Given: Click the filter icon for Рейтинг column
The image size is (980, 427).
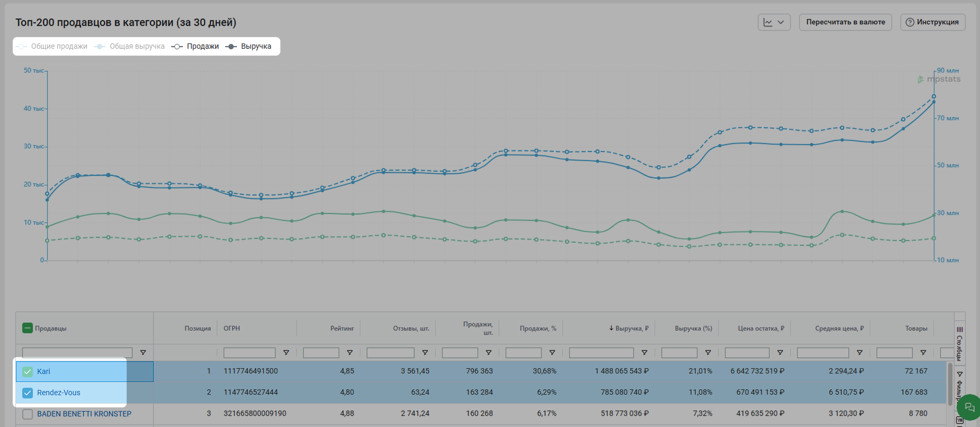Looking at the screenshot, I should coord(350,353).
